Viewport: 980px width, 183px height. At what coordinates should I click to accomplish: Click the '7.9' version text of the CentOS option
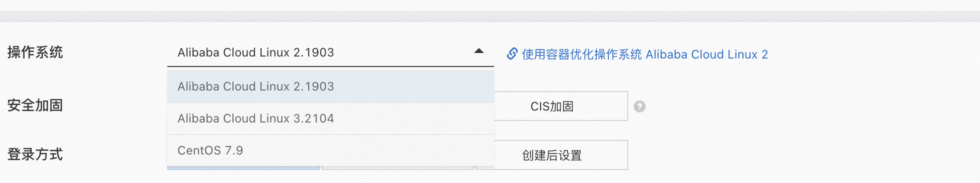coord(234,150)
